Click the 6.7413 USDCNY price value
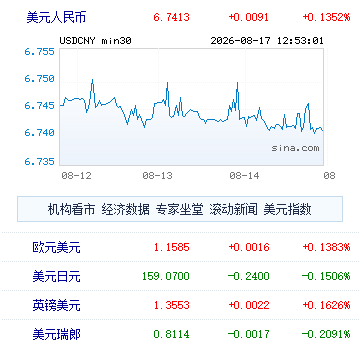Image resolution: width=360 pixels, height=363 pixels. point(171,17)
